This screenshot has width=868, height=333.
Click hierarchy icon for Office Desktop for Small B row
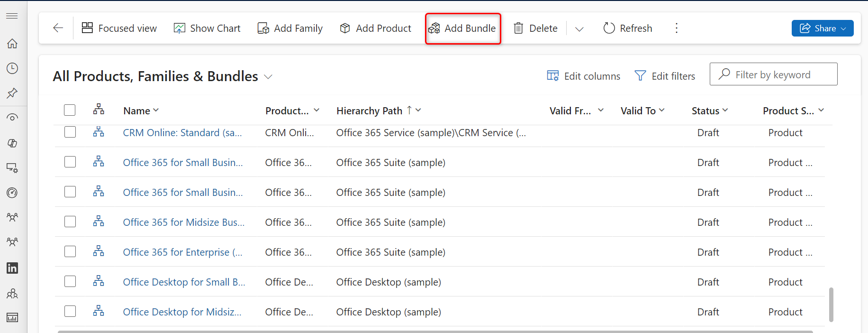[99, 281]
